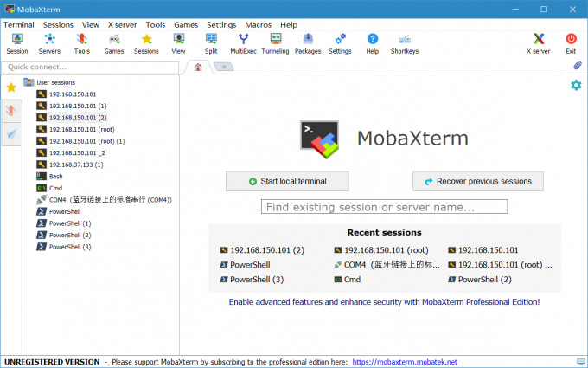Open the paper plane Macros sidebar tab
Viewport: 588px width, 368px height.
(11, 134)
